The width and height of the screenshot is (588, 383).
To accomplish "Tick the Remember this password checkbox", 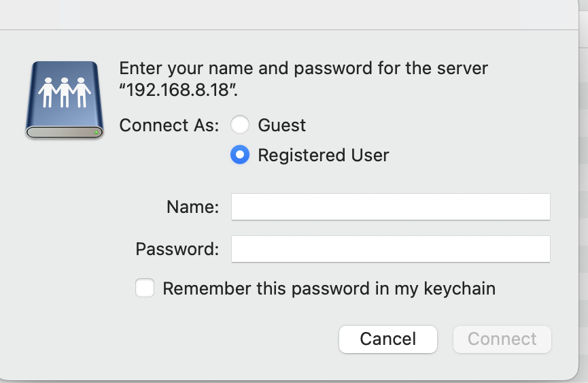I will [x=145, y=288].
